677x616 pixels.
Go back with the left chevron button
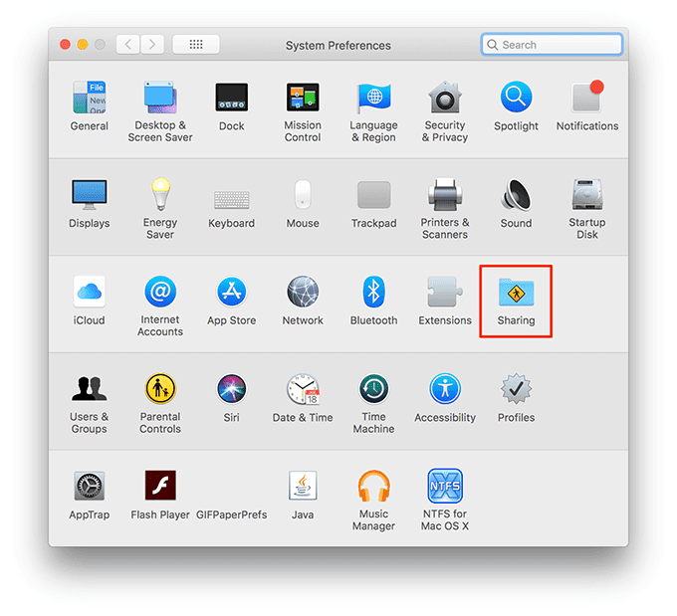(128, 44)
